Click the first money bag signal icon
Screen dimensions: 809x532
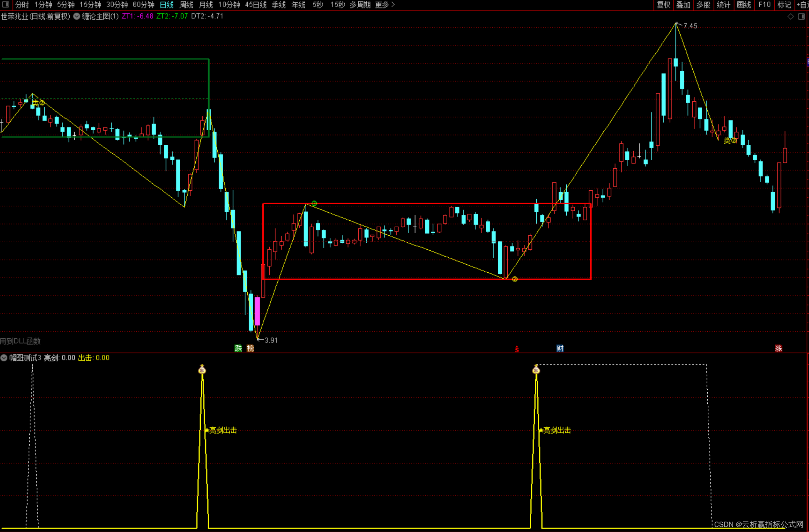point(202,369)
